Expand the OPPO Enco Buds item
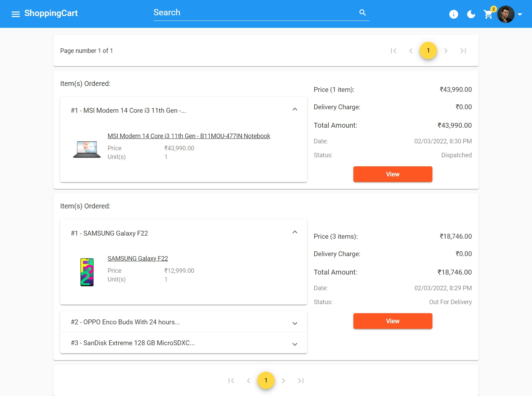532x396 pixels. (183, 322)
